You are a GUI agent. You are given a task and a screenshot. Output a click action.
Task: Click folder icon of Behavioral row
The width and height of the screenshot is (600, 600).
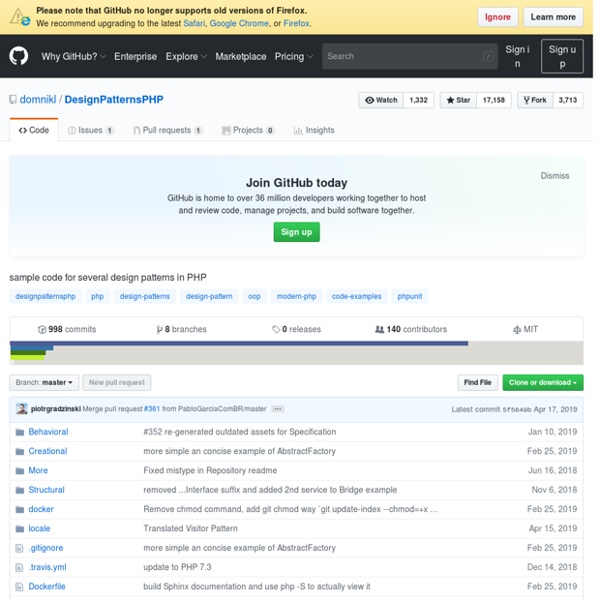(20, 432)
